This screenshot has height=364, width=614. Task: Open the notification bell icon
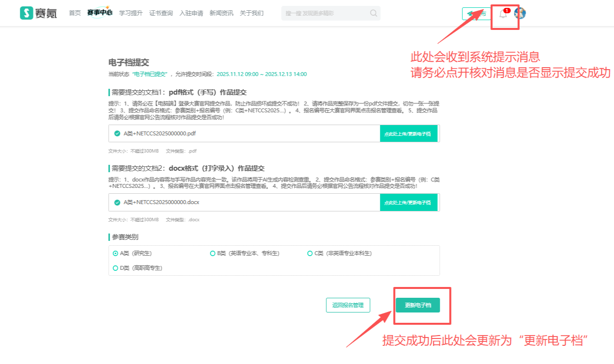point(503,14)
